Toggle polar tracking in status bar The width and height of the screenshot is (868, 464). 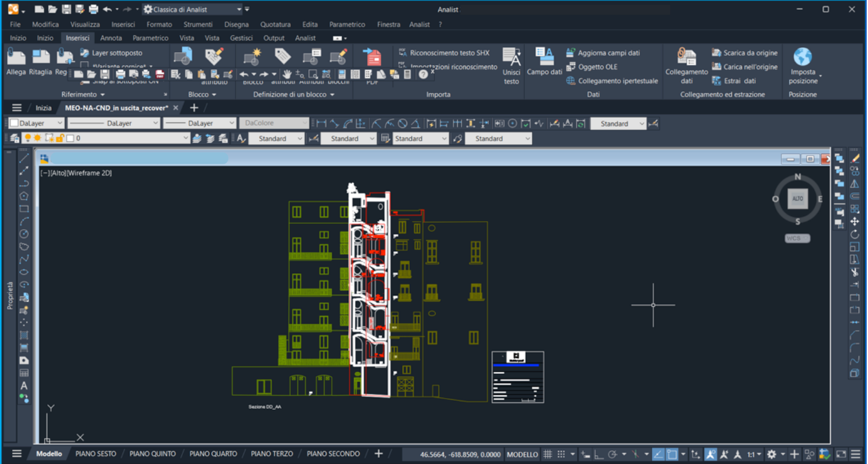pyautogui.click(x=612, y=454)
